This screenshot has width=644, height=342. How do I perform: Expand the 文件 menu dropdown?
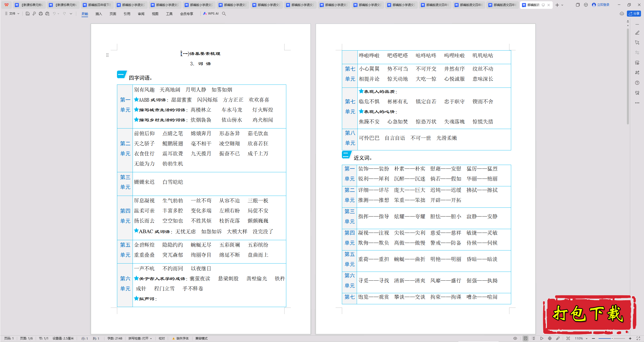coord(12,14)
